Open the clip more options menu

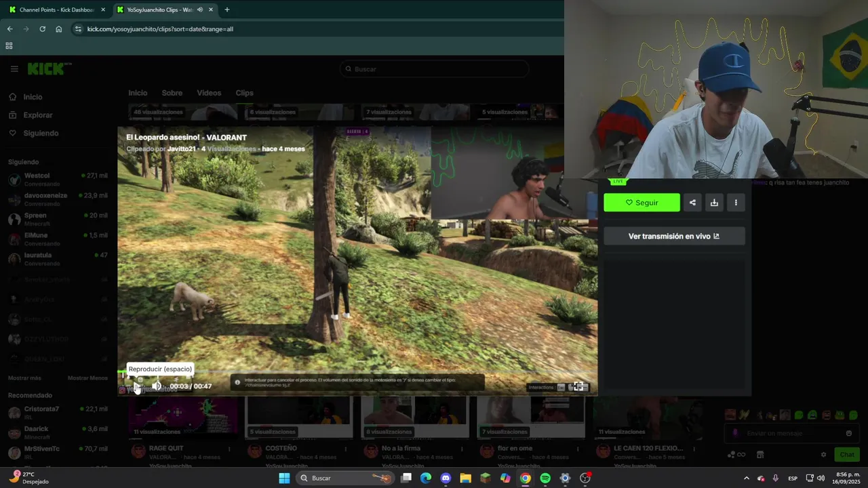pyautogui.click(x=736, y=203)
